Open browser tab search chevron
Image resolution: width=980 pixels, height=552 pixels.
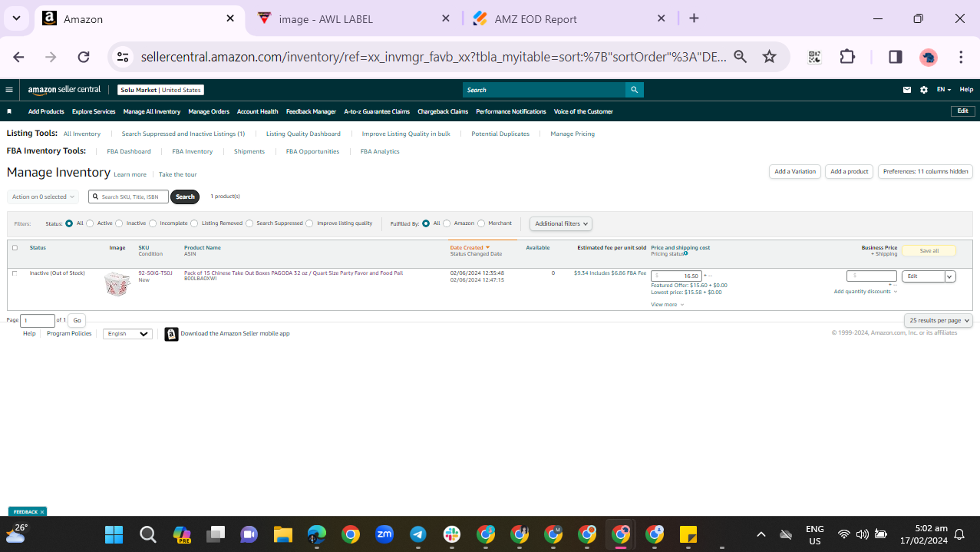[x=16, y=18]
